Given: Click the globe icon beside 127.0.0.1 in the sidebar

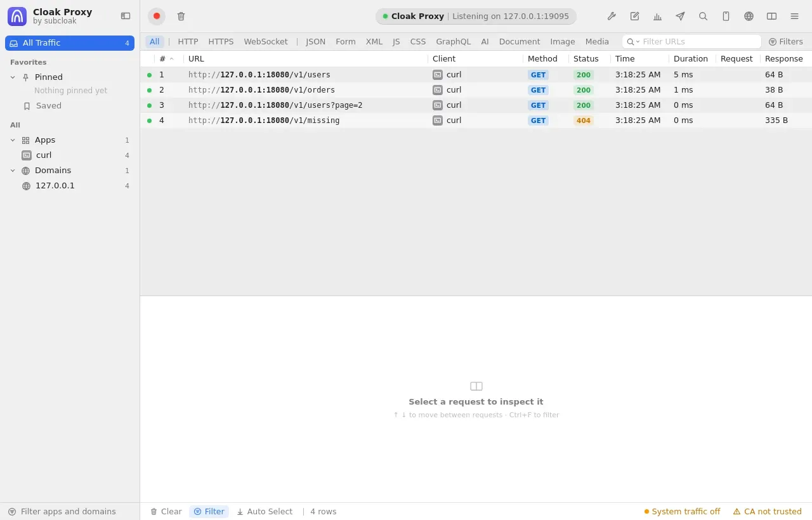Looking at the screenshot, I should tap(26, 186).
